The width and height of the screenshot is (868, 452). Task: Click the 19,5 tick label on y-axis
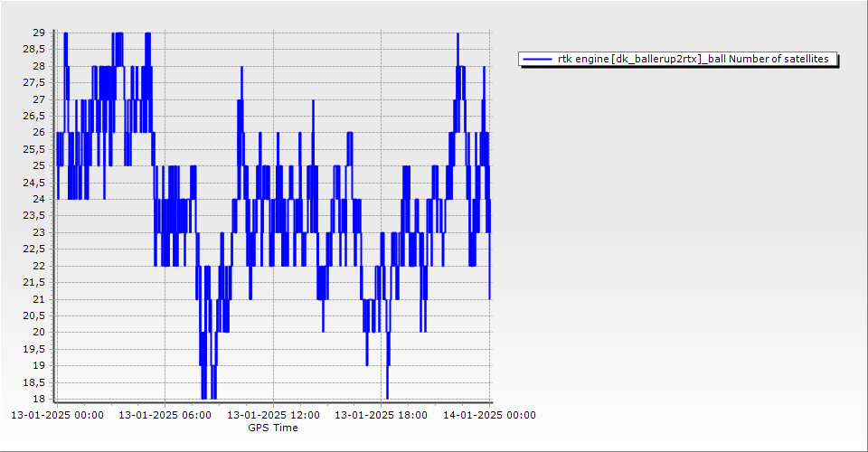(x=33, y=349)
